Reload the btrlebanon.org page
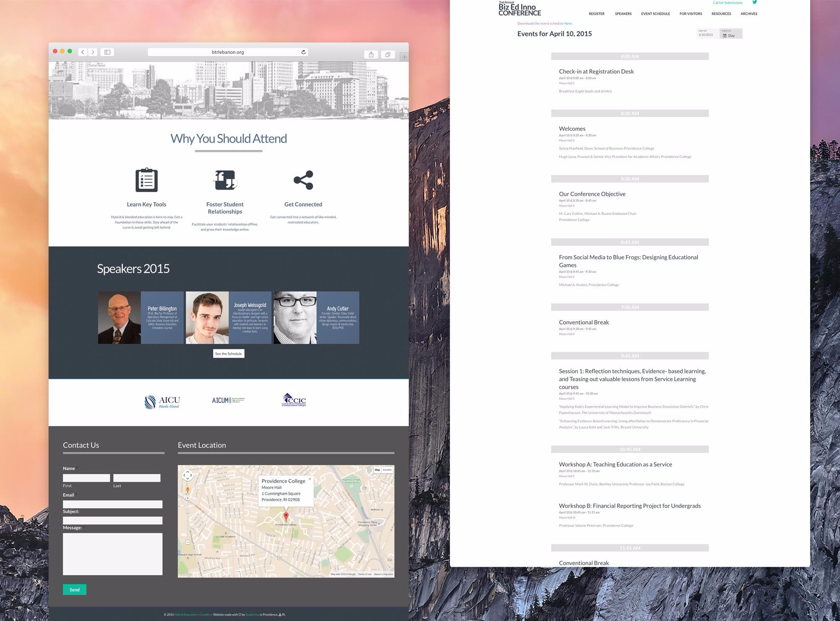Screen dimensions: 840x621 303,52
